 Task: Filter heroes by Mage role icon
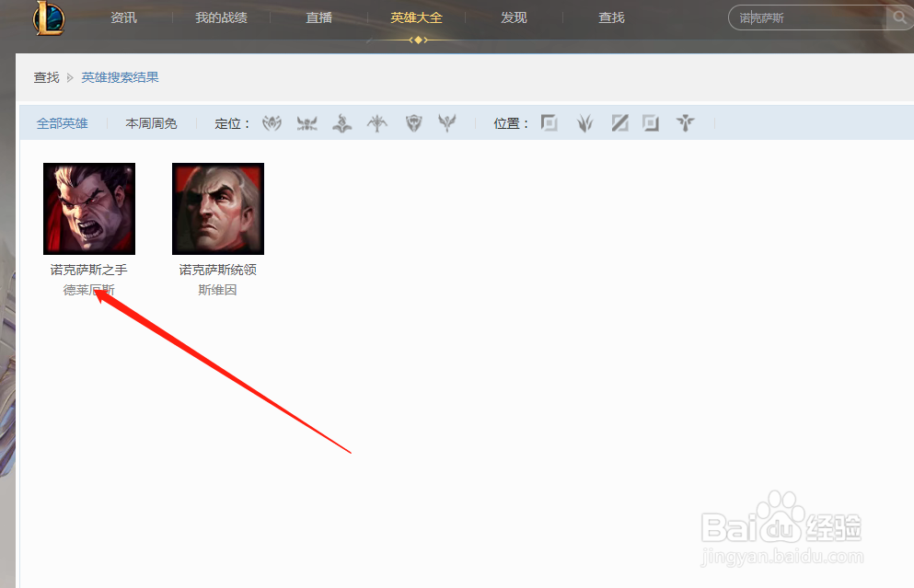[x=342, y=123]
